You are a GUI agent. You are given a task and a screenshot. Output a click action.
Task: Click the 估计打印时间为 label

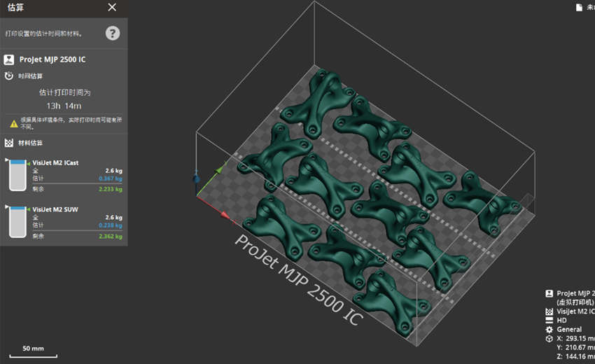tap(64, 92)
